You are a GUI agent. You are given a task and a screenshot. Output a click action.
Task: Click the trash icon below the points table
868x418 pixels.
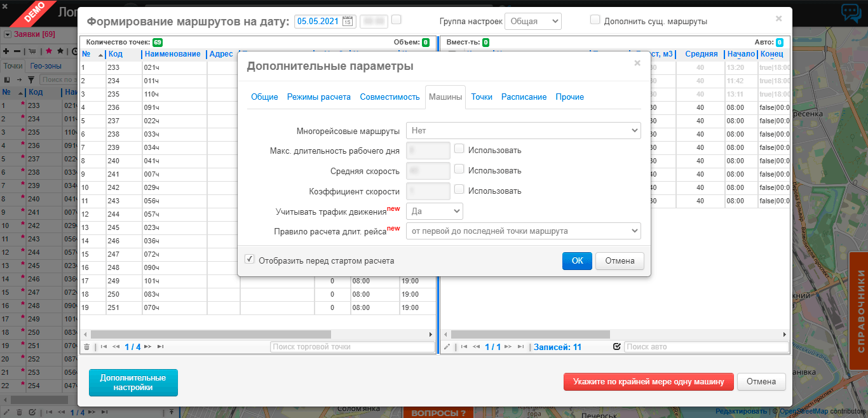pos(87,346)
